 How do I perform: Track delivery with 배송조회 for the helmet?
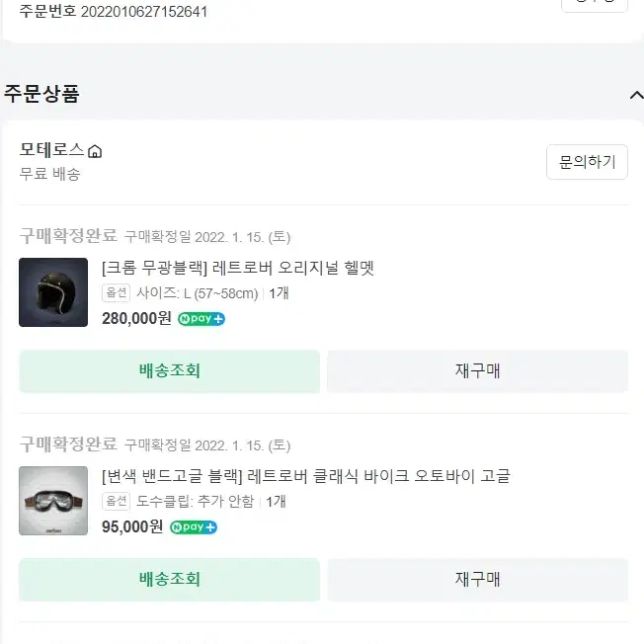[169, 371]
